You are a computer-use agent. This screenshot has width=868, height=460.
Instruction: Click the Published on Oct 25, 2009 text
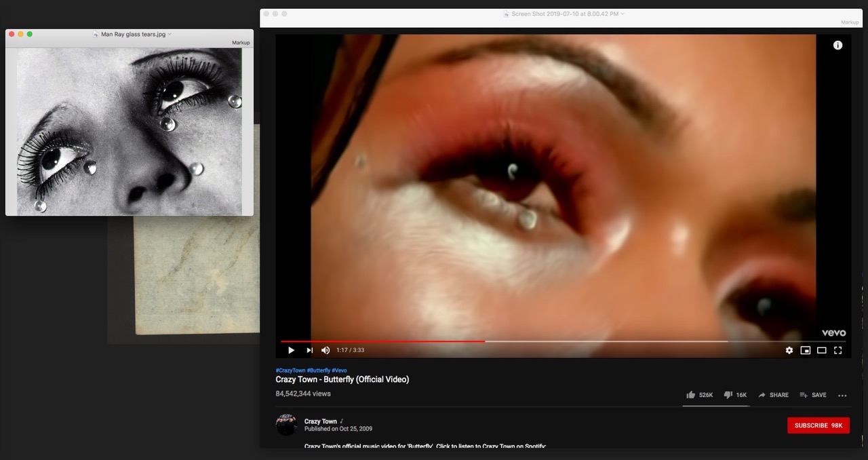[x=338, y=429]
